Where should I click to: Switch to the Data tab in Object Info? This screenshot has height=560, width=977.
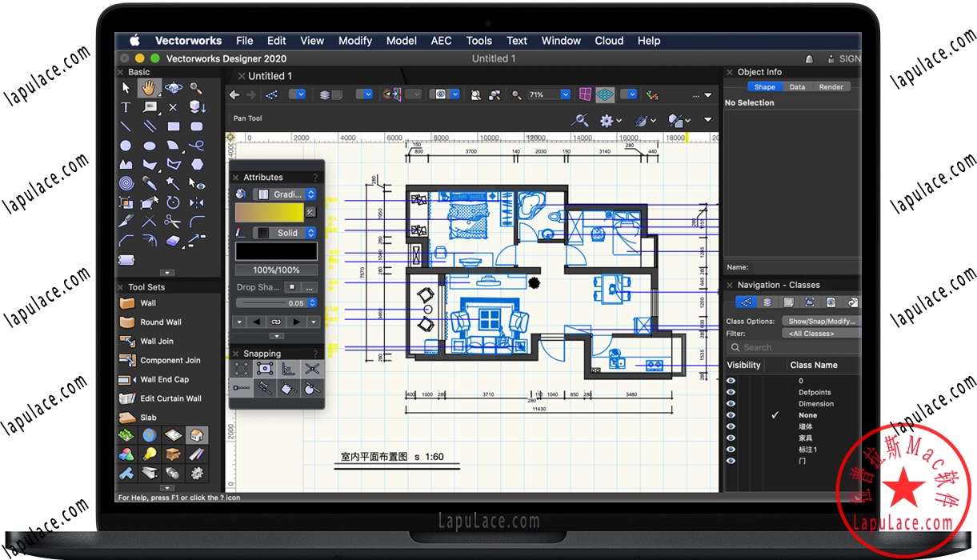pyautogui.click(x=797, y=87)
